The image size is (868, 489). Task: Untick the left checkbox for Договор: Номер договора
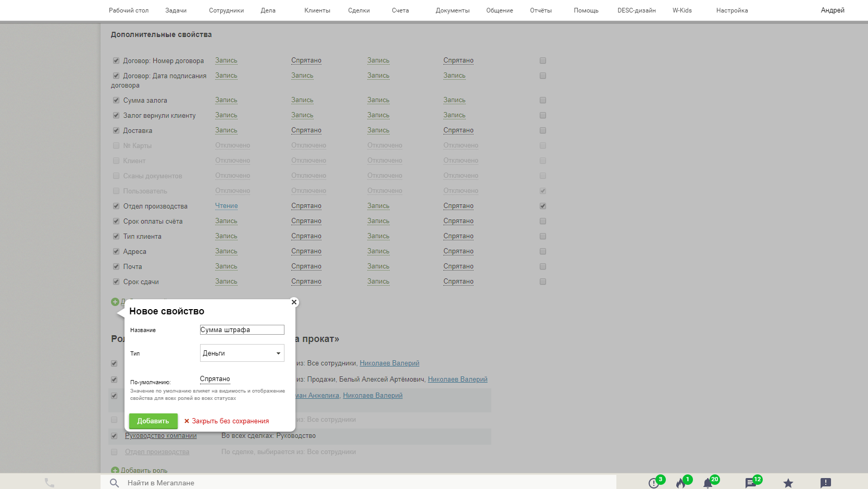click(116, 60)
